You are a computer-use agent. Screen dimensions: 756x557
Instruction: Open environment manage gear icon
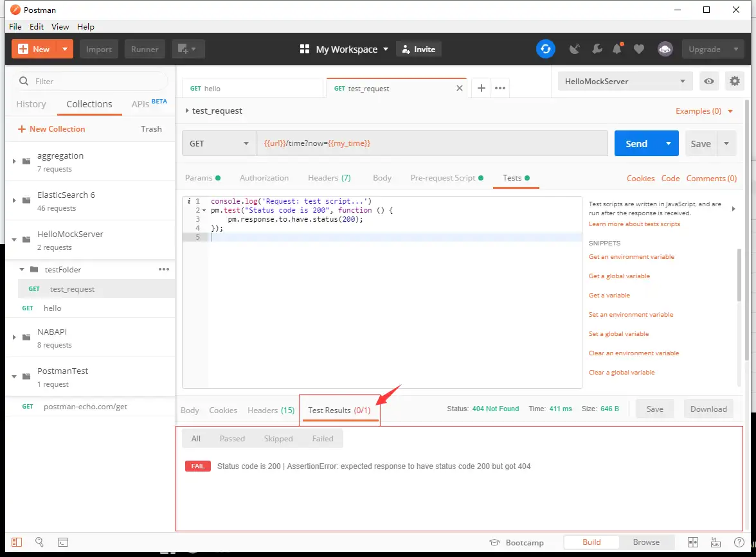click(733, 82)
